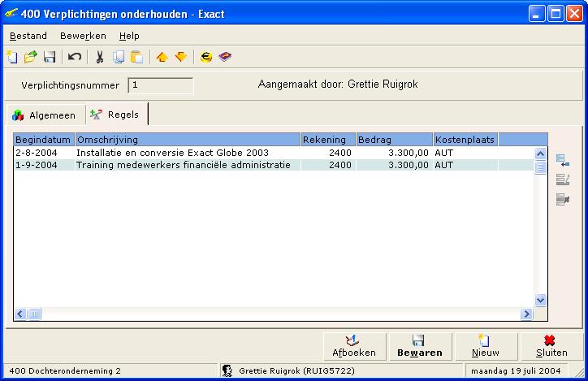Click status bar text 400 Dochteronderneming 2
Image resolution: width=588 pixels, height=381 pixels.
tap(65, 371)
